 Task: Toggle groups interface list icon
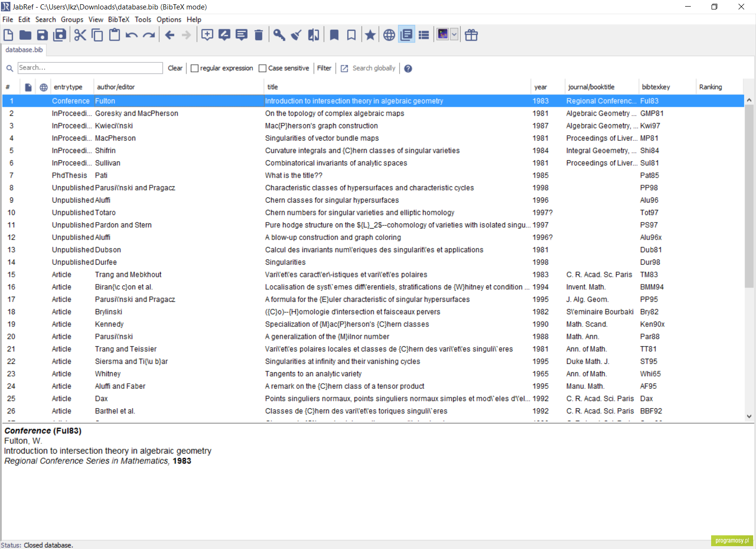coord(424,35)
